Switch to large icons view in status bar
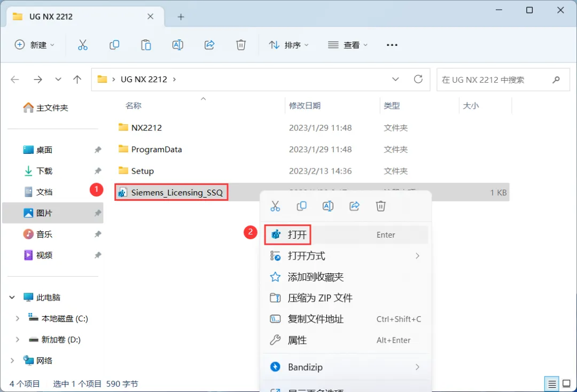Screen dimensions: 577x392 coord(567,384)
